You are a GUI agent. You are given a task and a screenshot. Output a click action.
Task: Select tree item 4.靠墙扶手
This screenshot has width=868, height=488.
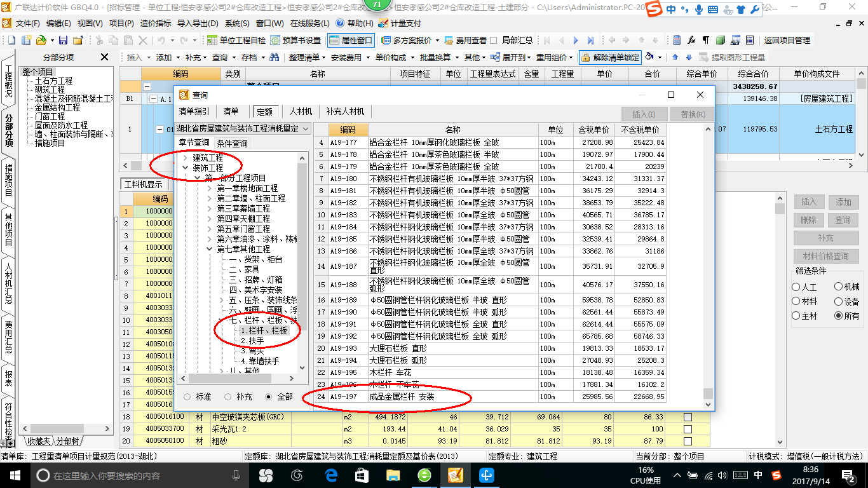coord(260,361)
